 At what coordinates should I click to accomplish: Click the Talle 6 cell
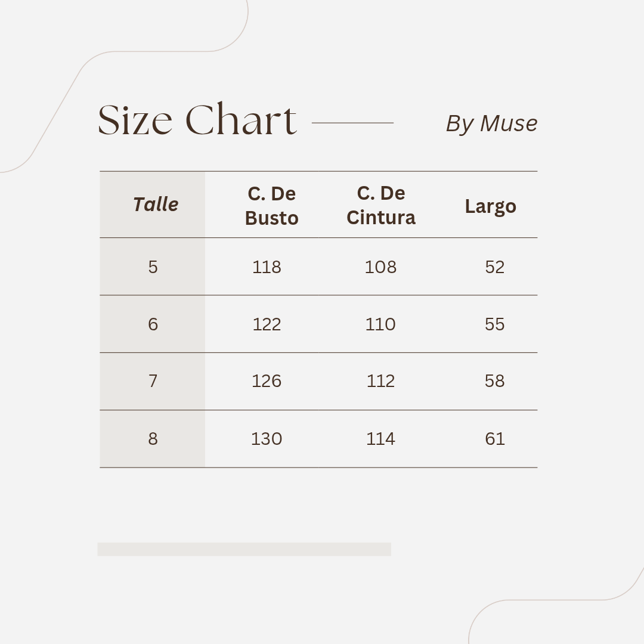tap(153, 324)
